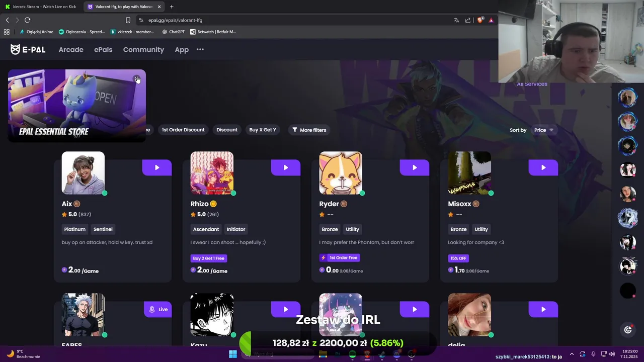Open the Brave Shields lion icon
The width and height of the screenshot is (644, 362).
[480, 20]
